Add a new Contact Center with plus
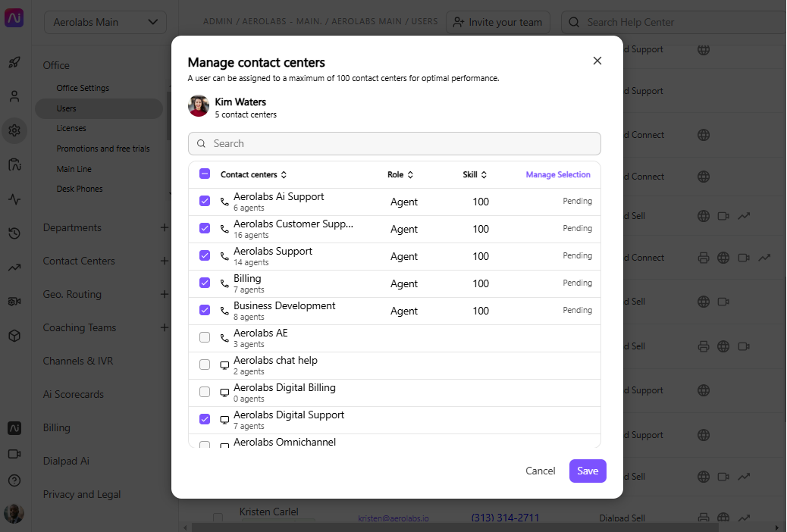 point(164,261)
